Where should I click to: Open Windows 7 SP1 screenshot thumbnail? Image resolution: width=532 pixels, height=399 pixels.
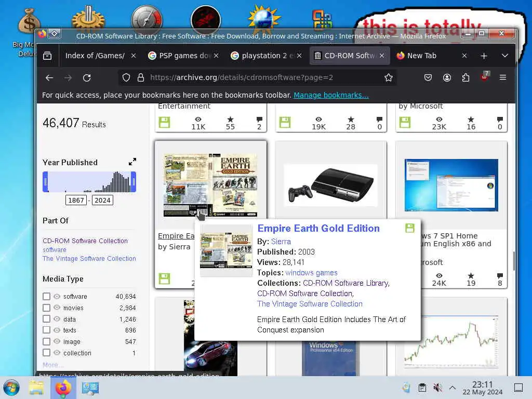(x=451, y=185)
